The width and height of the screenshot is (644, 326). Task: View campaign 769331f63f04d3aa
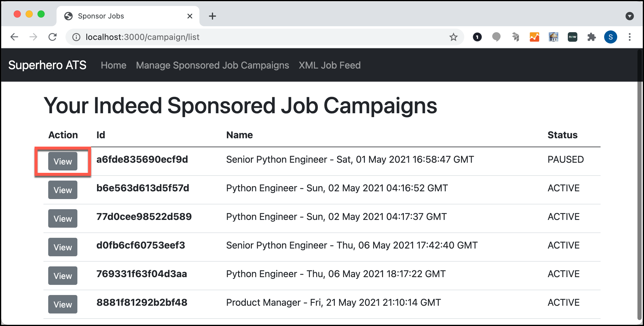pos(63,276)
